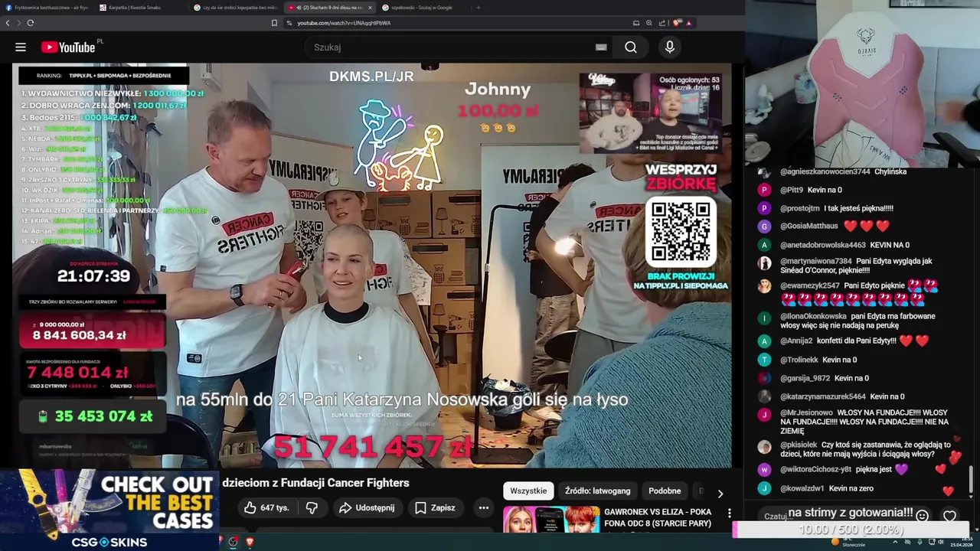Like the video with 647 tys. thumbs up
Viewport: 980px width, 551px height.
266,507
